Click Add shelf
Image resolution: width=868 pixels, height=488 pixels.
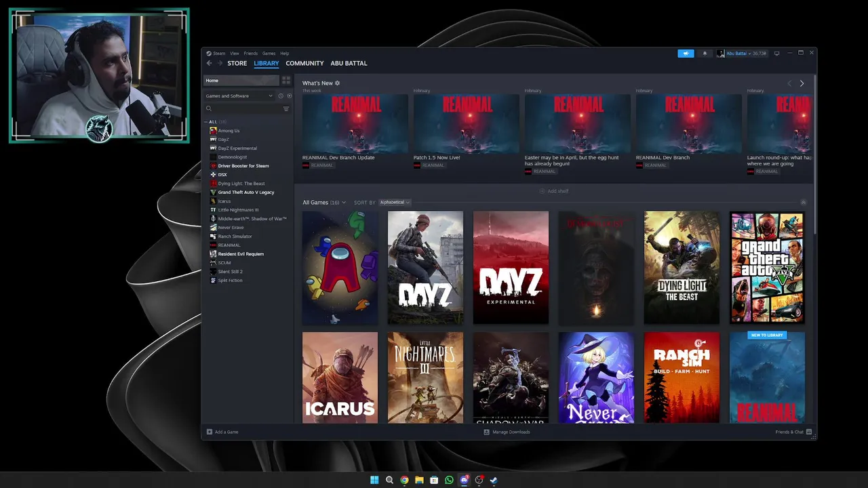pyautogui.click(x=554, y=191)
